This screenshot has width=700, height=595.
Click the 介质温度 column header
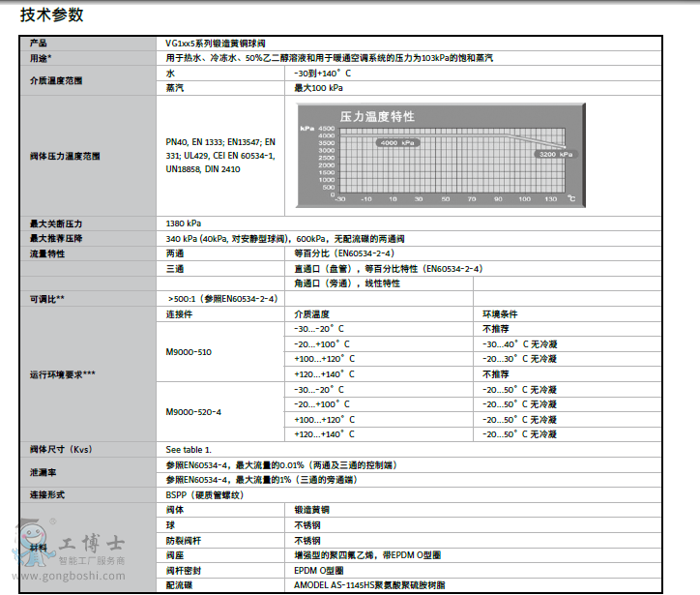[x=312, y=314]
